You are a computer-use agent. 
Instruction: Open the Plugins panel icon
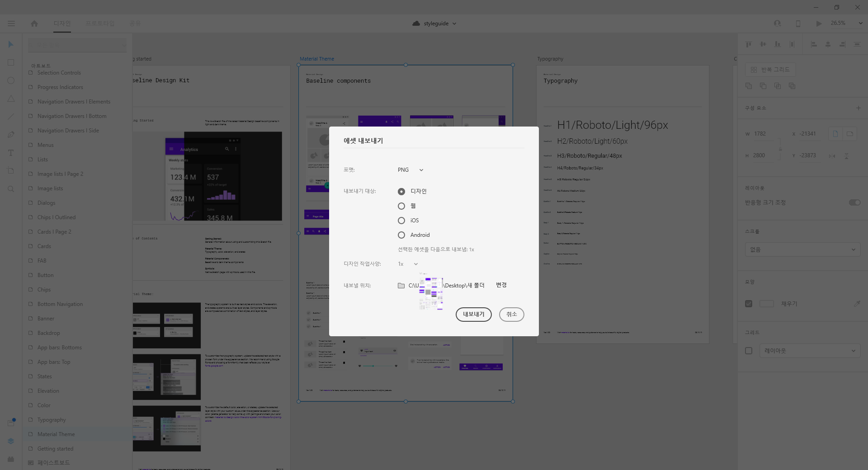click(11, 459)
